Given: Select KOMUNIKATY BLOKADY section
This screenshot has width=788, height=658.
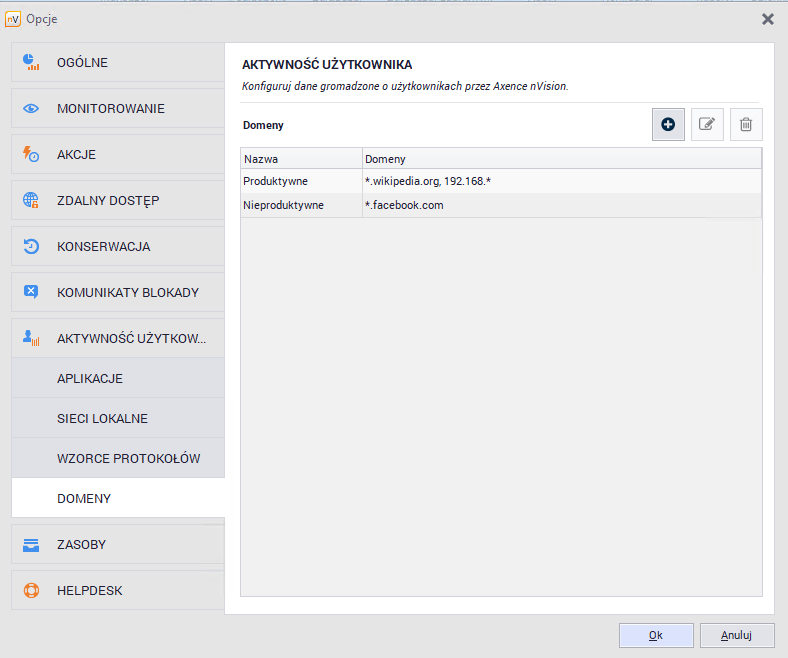Looking at the screenshot, I should tap(118, 292).
